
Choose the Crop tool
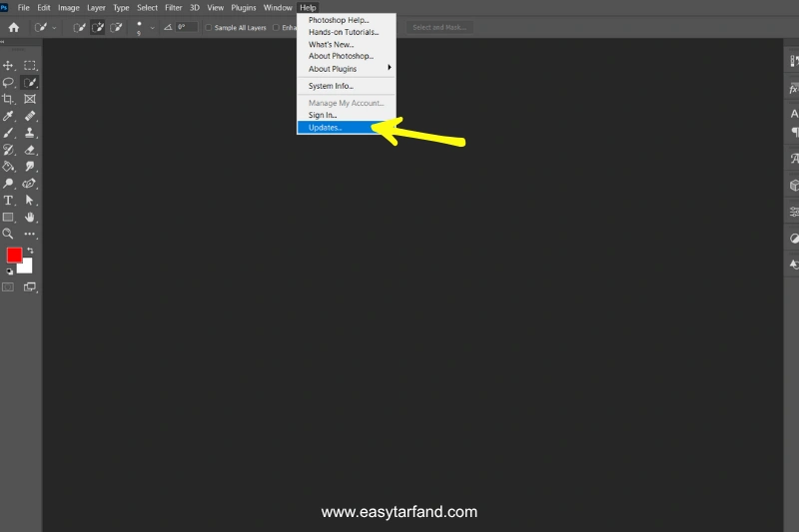[8, 99]
